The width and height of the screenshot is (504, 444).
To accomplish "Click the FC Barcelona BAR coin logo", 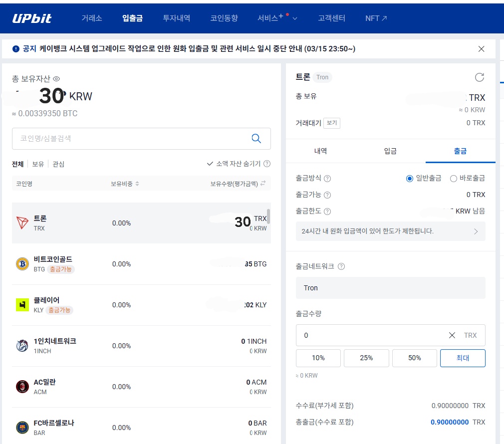I will 22,428.
